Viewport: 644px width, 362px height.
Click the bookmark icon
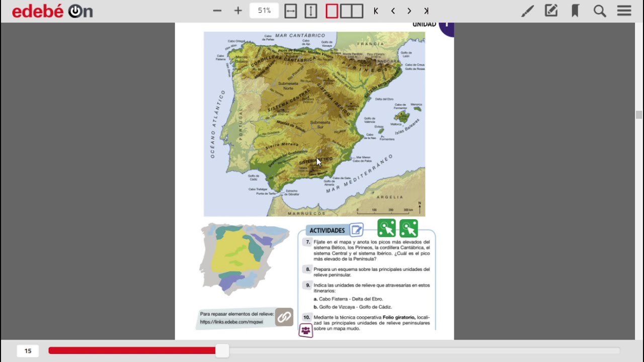pos(575,10)
